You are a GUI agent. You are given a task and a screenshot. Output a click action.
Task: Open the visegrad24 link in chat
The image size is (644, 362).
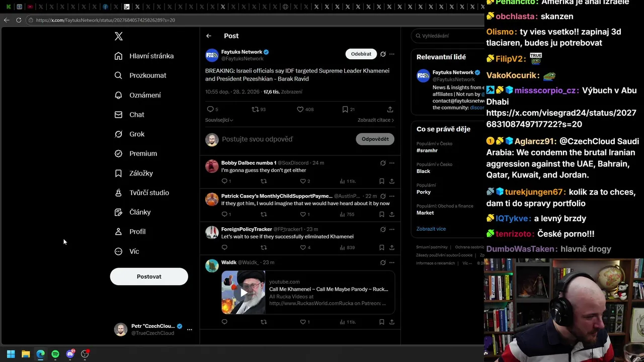point(561,119)
